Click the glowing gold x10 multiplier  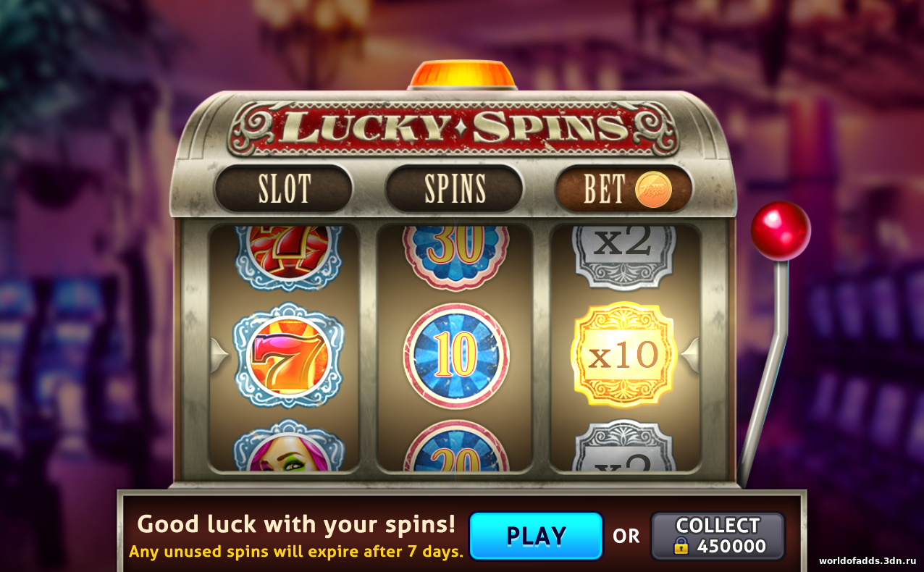(624, 355)
